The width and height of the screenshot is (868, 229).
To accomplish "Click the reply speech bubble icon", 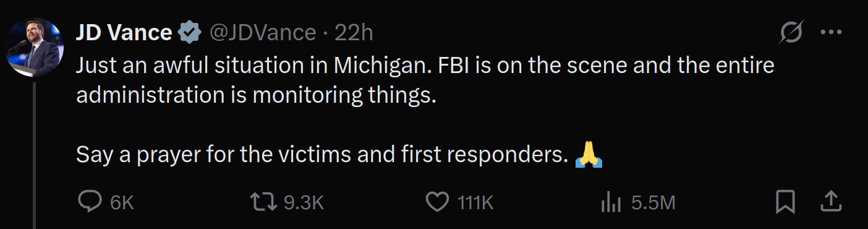I will coord(90,202).
